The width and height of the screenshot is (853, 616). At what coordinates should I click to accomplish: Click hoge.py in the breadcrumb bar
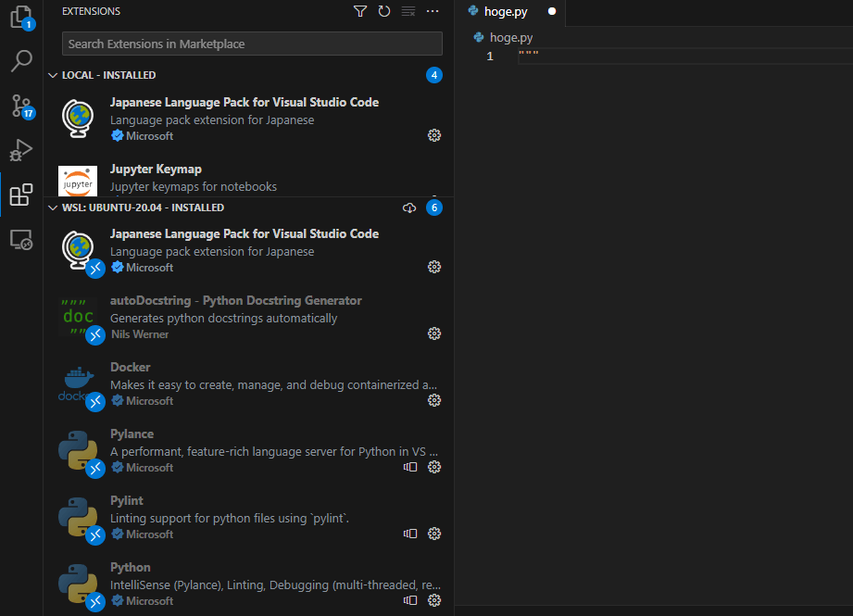(x=511, y=38)
